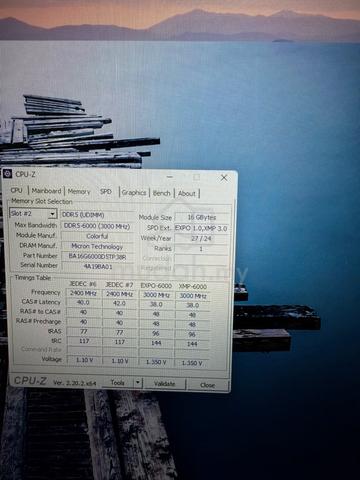Switch to the SPD tab
Image resolution: width=360 pixels, height=480 pixels.
[x=106, y=192]
